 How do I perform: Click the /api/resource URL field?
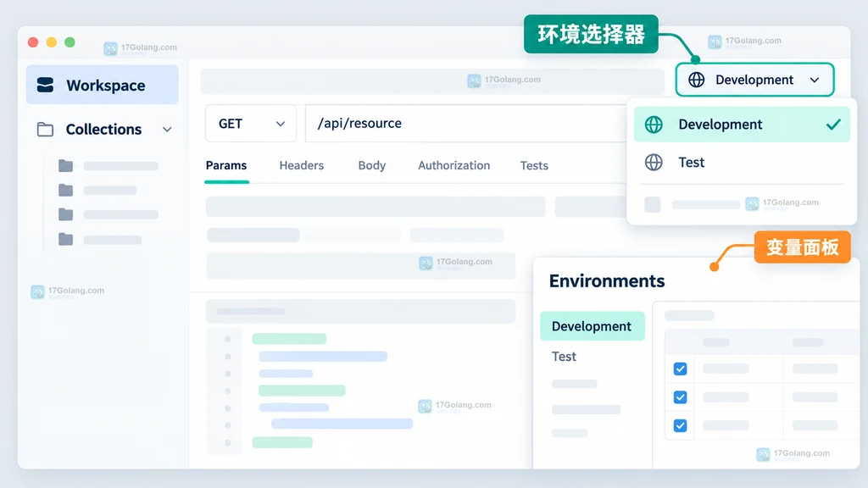pos(466,124)
